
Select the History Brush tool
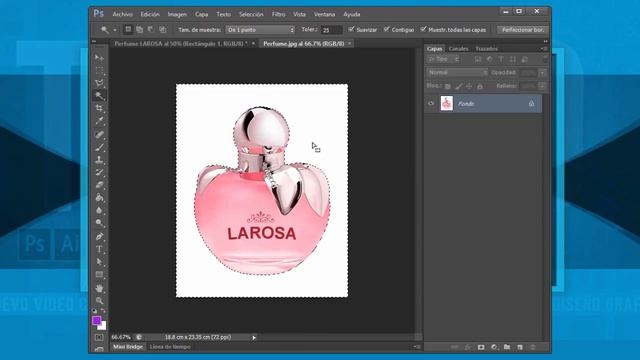click(99, 172)
